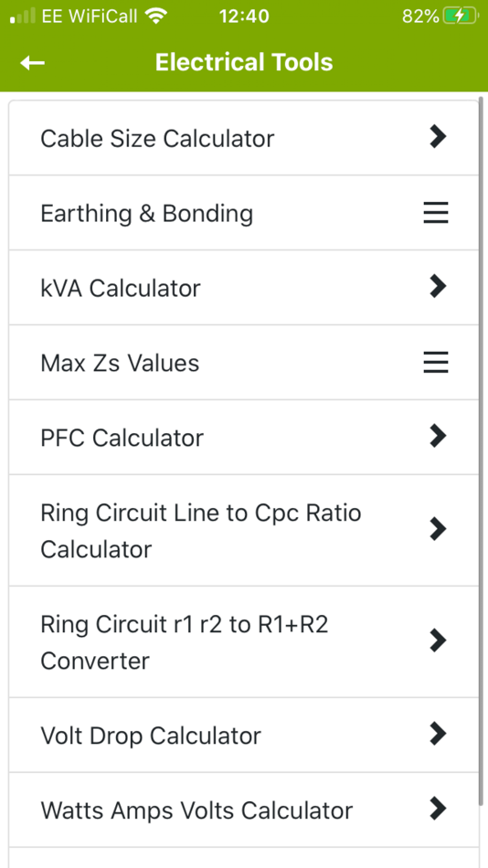The height and width of the screenshot is (868, 488).
Task: Select Watts Amps Volts Calculator text
Action: click(x=196, y=810)
